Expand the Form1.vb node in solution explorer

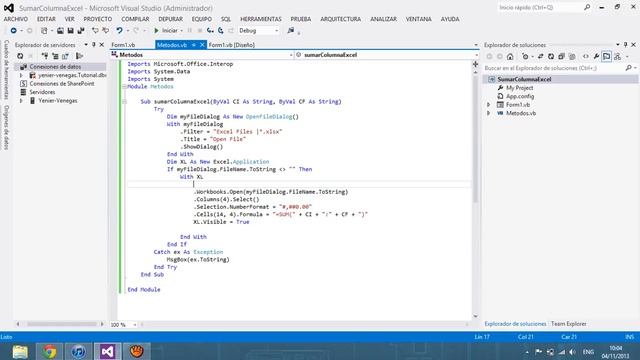click(489, 105)
